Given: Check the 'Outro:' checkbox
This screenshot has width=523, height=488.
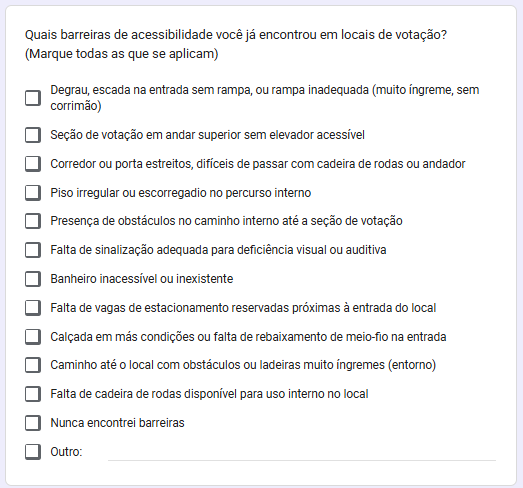Looking at the screenshot, I should pyautogui.click(x=33, y=452).
